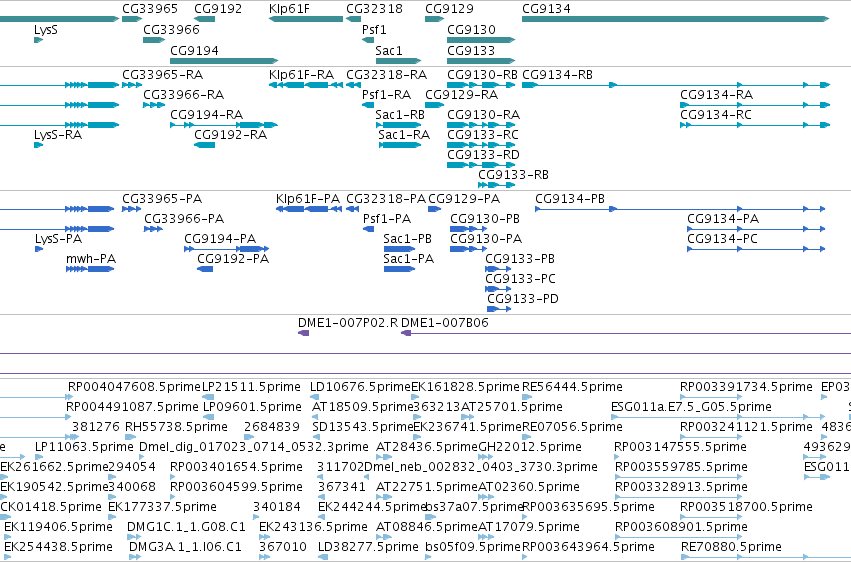
Task: Select the CG33966 gene label
Action: tap(172, 29)
